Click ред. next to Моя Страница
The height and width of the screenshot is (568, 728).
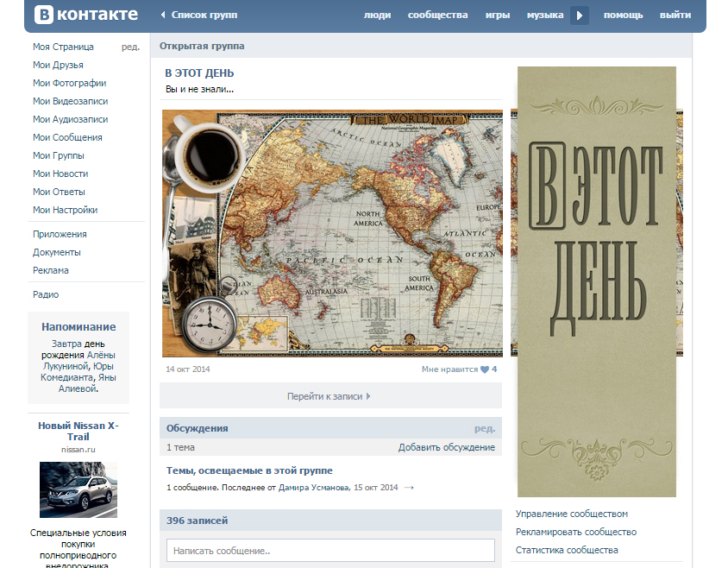130,47
